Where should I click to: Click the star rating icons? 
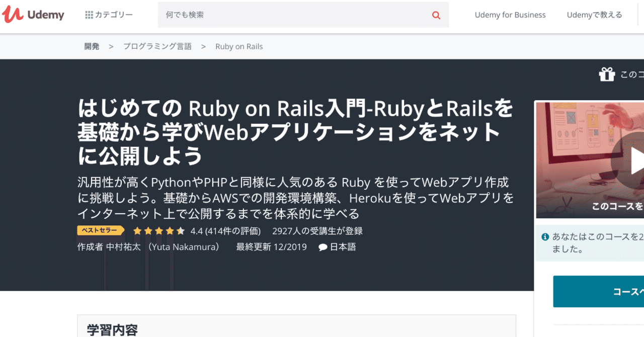click(x=159, y=231)
